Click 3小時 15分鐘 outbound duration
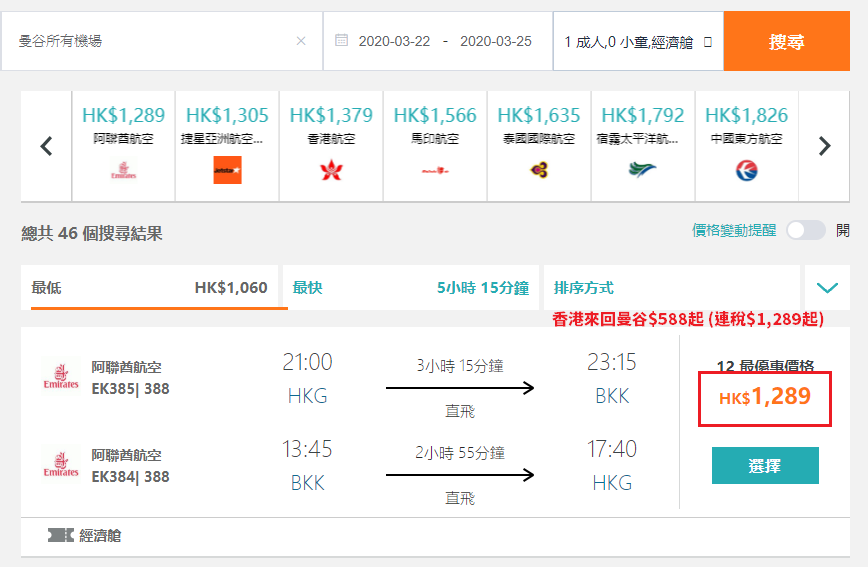868x567 pixels. point(459,366)
